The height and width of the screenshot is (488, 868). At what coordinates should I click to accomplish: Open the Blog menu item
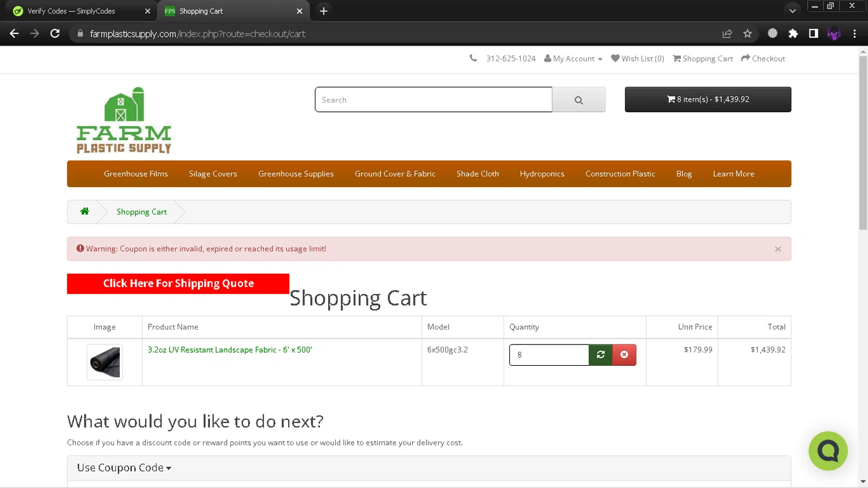(684, 174)
